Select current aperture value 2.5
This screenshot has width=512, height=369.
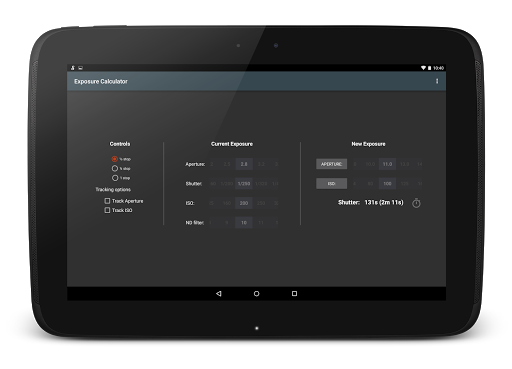point(227,164)
